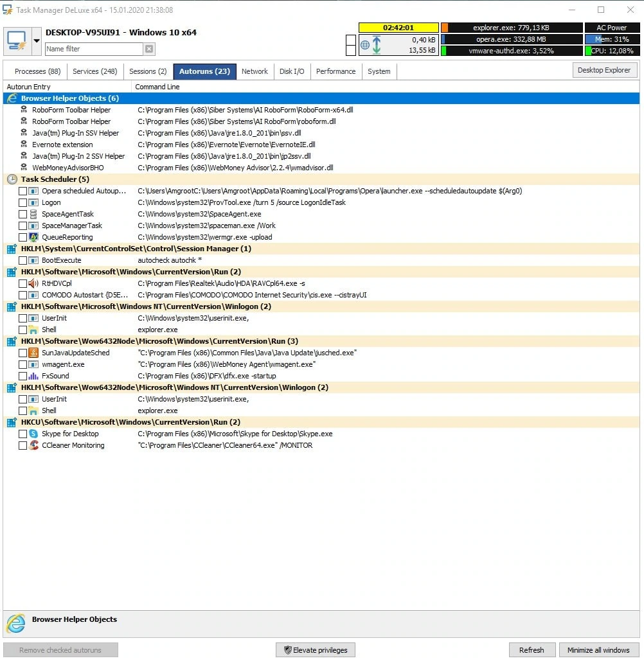Viewport: 644px width, 663px height.
Task: Click the Desktop Explorer button
Action: point(604,70)
